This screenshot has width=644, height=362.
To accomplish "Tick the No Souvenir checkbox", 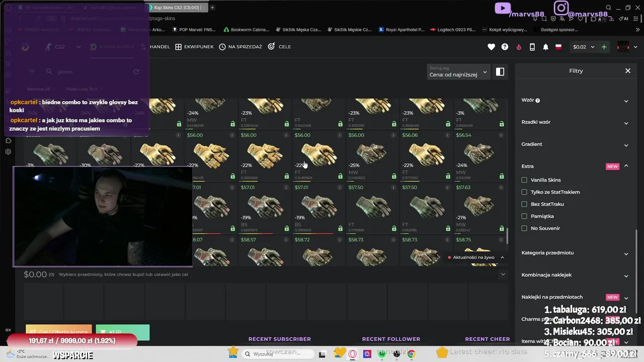I will [524, 228].
